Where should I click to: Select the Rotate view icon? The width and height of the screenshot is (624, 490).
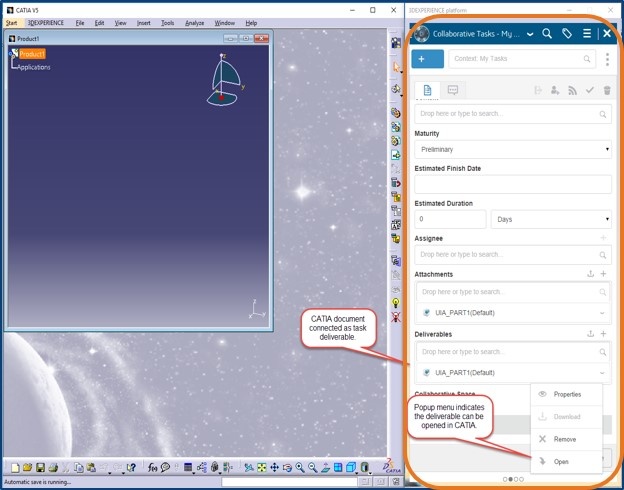287,468
